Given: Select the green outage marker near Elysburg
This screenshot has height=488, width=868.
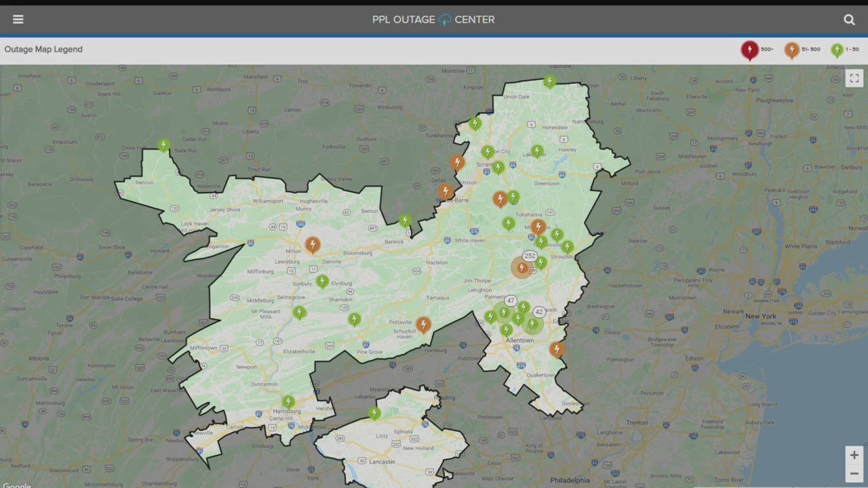Looking at the screenshot, I should tap(322, 281).
